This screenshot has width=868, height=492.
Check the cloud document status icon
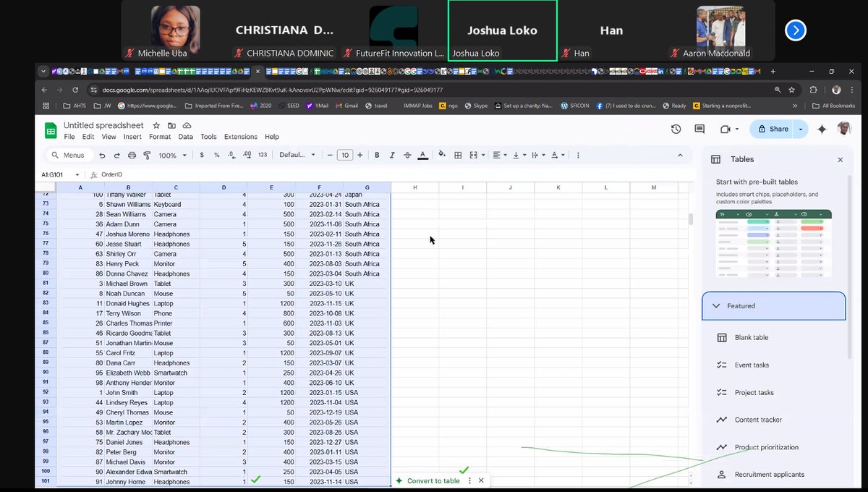coord(187,126)
